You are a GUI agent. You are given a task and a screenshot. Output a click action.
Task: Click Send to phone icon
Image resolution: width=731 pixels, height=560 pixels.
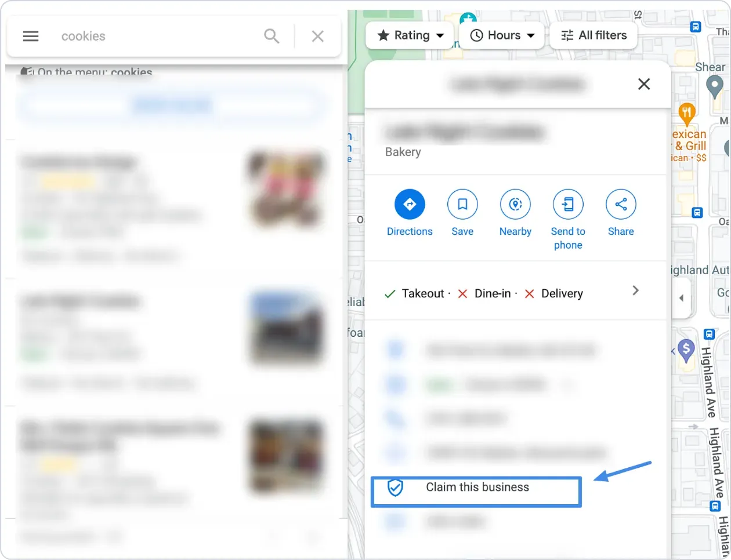point(568,204)
